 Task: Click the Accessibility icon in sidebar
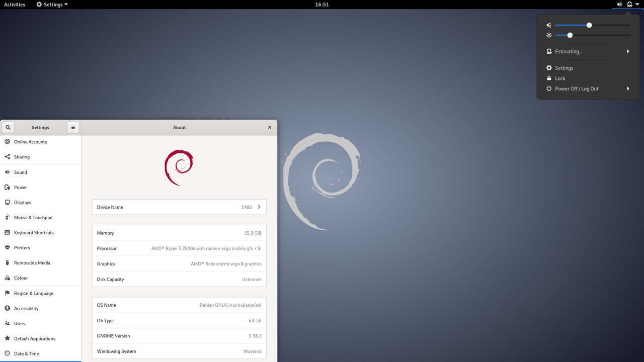7,308
